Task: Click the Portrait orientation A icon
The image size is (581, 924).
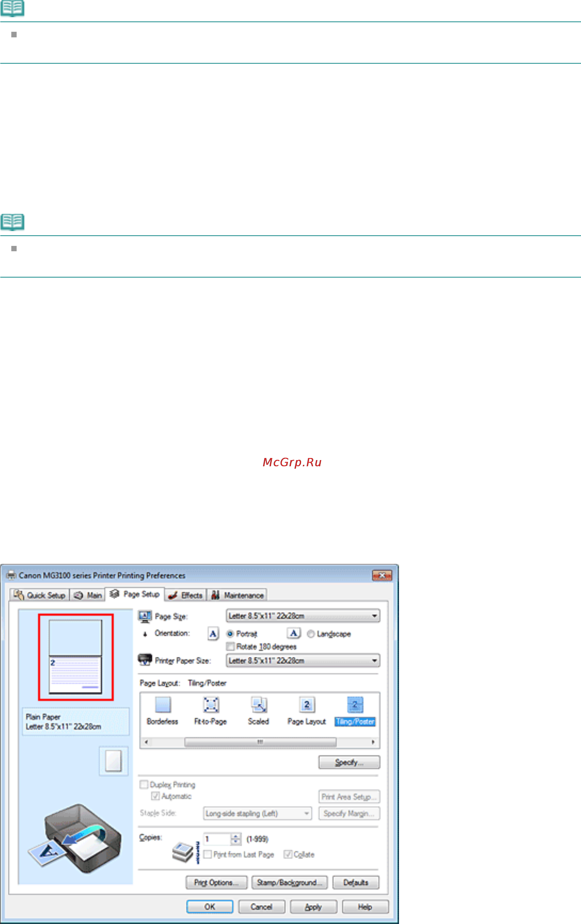Action: [x=213, y=634]
